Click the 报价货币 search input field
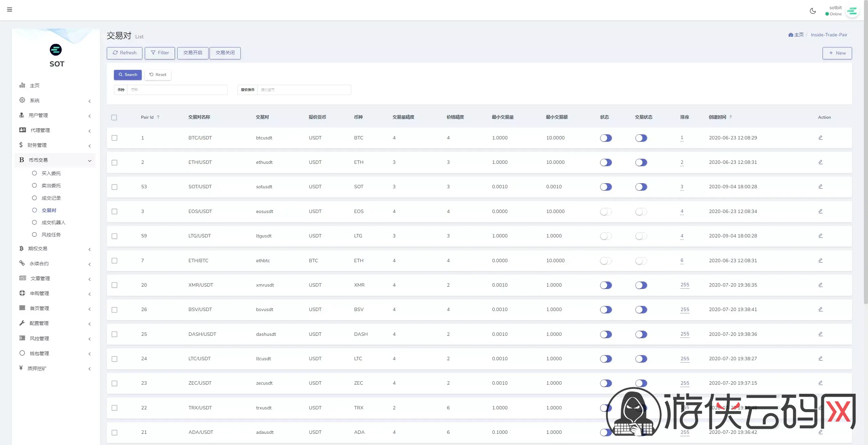868x445 pixels. point(304,90)
